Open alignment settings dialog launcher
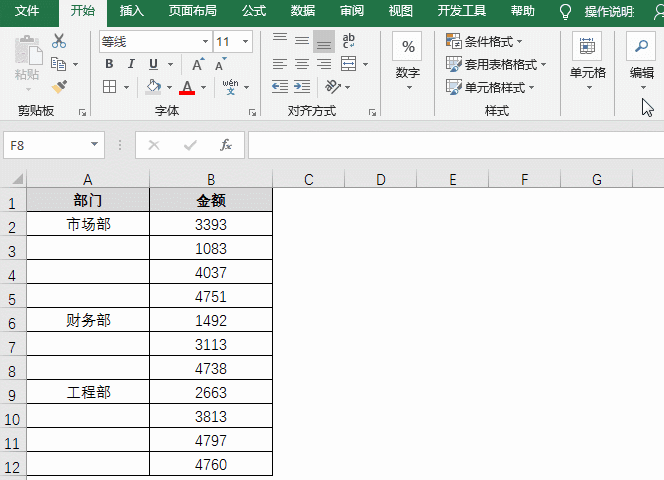The height and width of the screenshot is (480, 664). pyautogui.click(x=372, y=112)
